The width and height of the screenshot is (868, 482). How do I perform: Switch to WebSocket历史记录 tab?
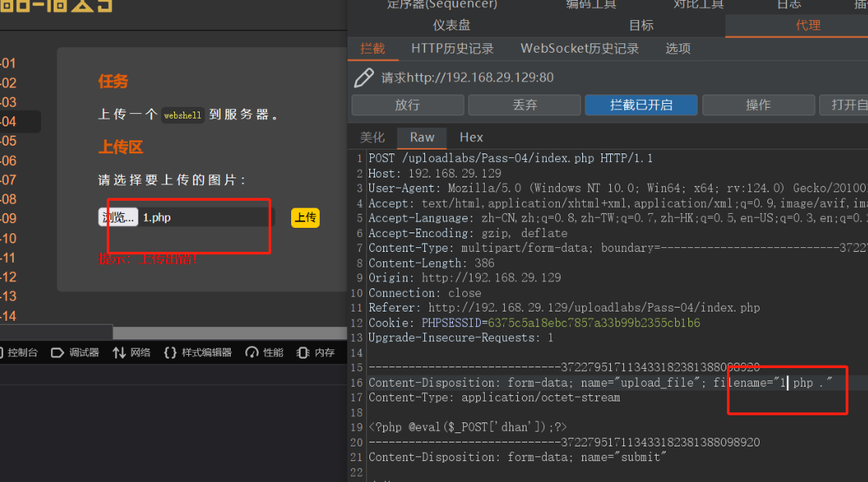click(x=580, y=49)
